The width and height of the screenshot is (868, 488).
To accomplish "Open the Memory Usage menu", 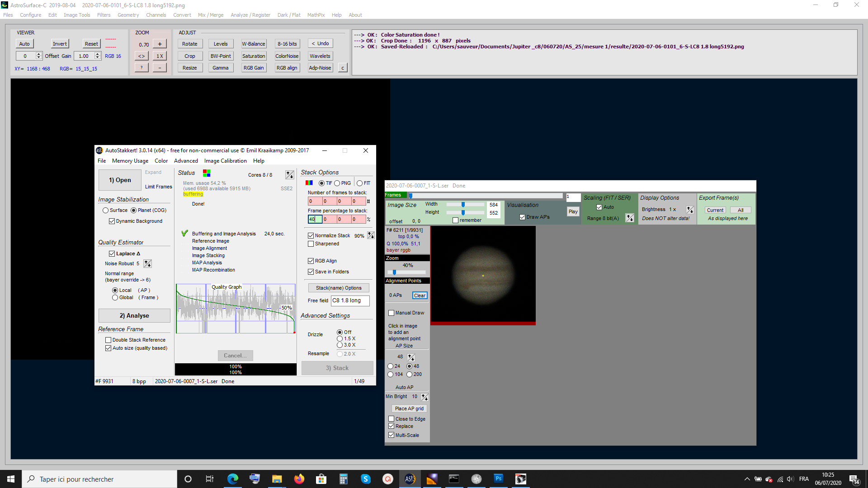I will 130,161.
